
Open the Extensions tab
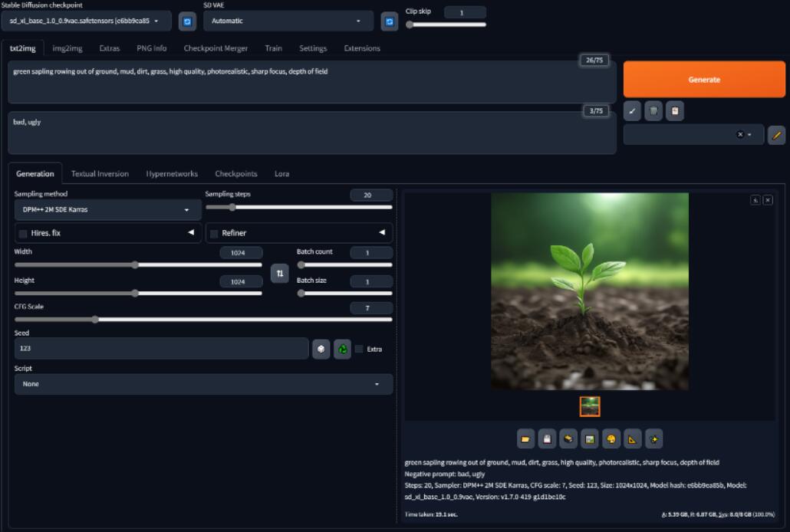pyautogui.click(x=362, y=48)
